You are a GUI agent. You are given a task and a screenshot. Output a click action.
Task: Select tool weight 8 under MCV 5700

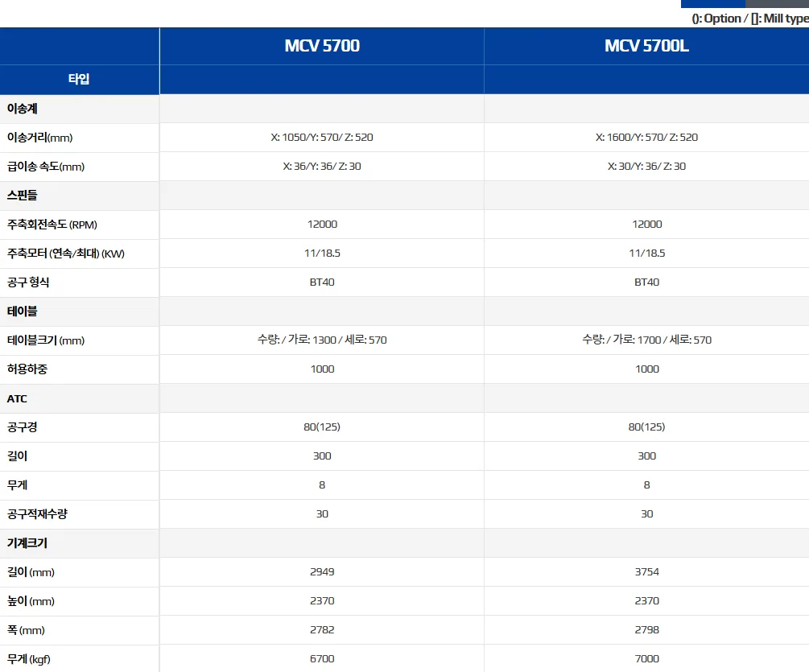coord(322,484)
